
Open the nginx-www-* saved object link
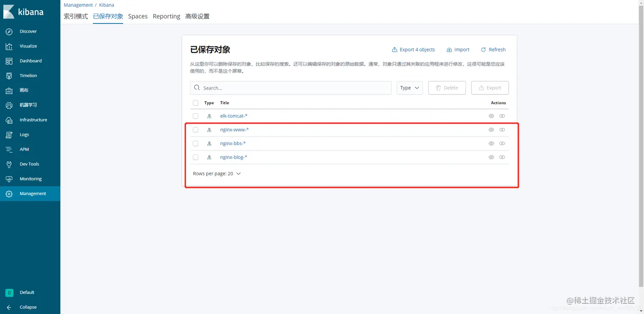pyautogui.click(x=235, y=130)
